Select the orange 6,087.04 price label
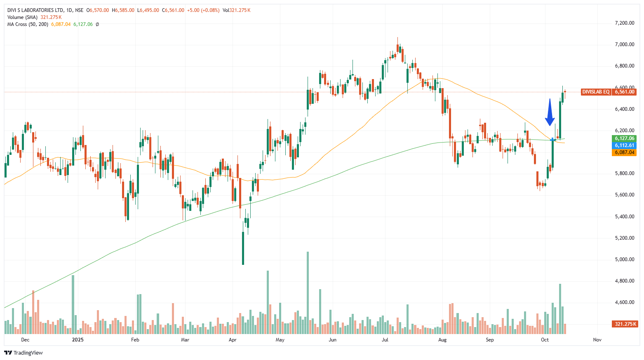Screen dimensions: 644x360 pos(625,152)
